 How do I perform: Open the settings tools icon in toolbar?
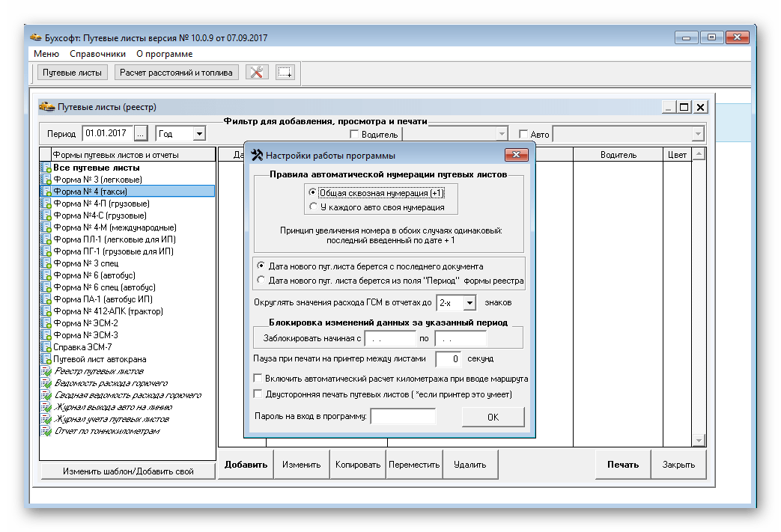coord(257,73)
